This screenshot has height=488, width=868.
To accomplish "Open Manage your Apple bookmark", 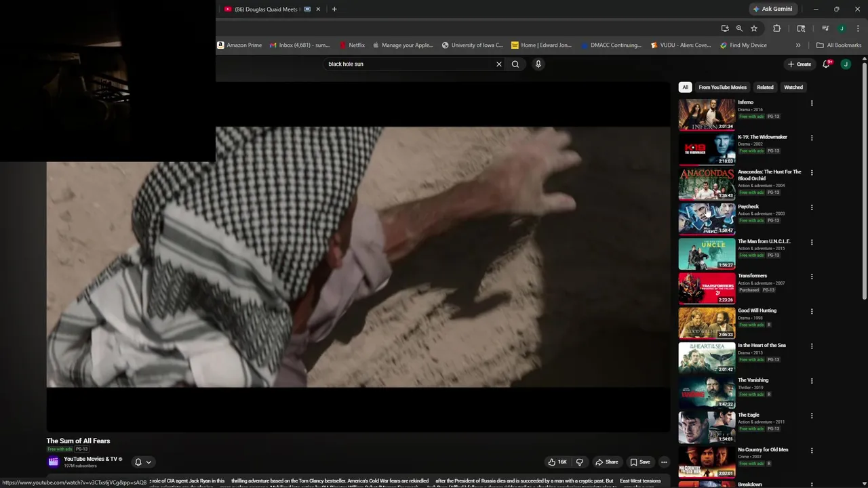I will tap(403, 45).
